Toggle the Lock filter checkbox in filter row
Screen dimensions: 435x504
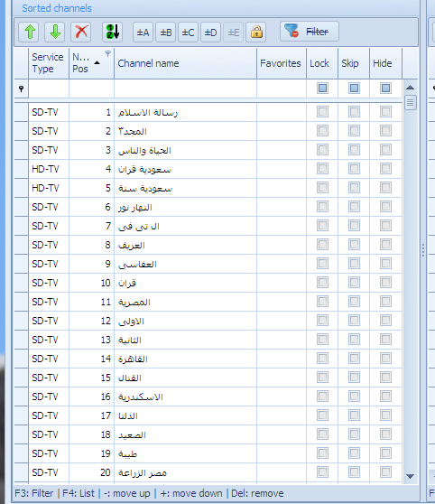coord(322,89)
